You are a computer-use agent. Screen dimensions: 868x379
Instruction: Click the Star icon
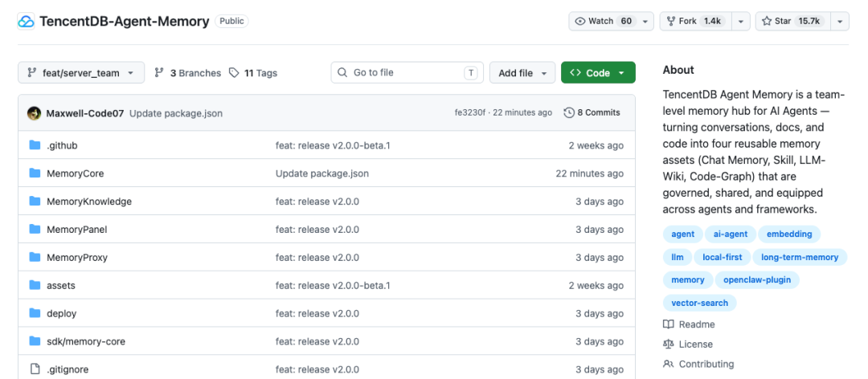tap(766, 21)
